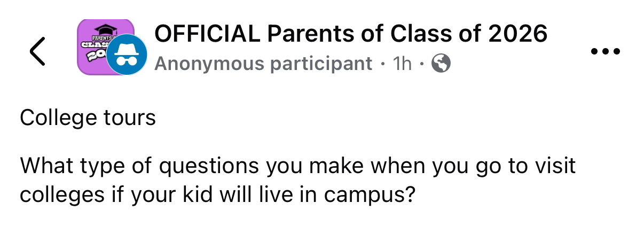
Task: Tap the anonymous incognito hat badge
Action: coord(127,56)
